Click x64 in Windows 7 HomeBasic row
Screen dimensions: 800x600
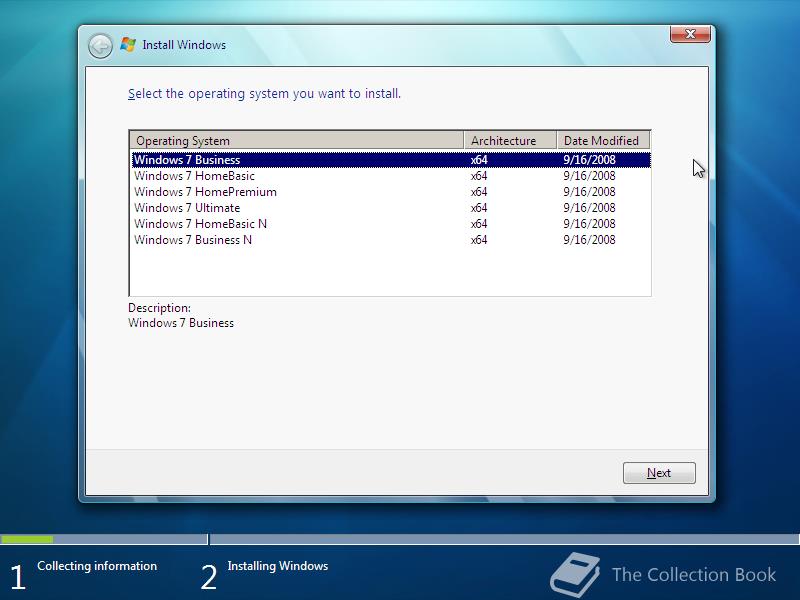pyautogui.click(x=479, y=176)
